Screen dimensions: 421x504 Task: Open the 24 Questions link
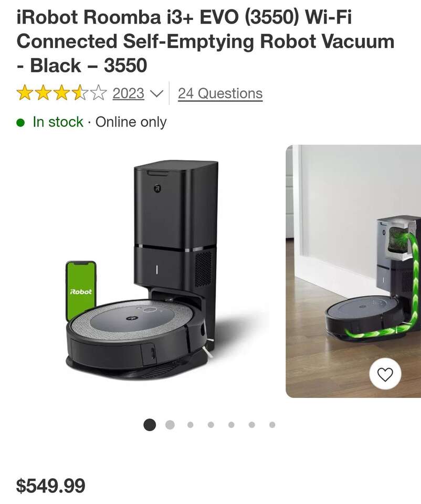tap(220, 93)
